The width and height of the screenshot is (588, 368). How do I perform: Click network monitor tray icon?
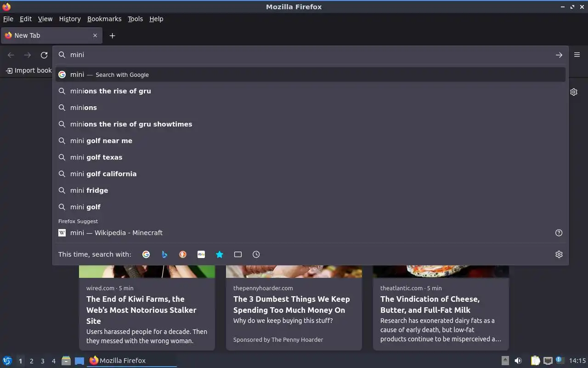(548, 361)
